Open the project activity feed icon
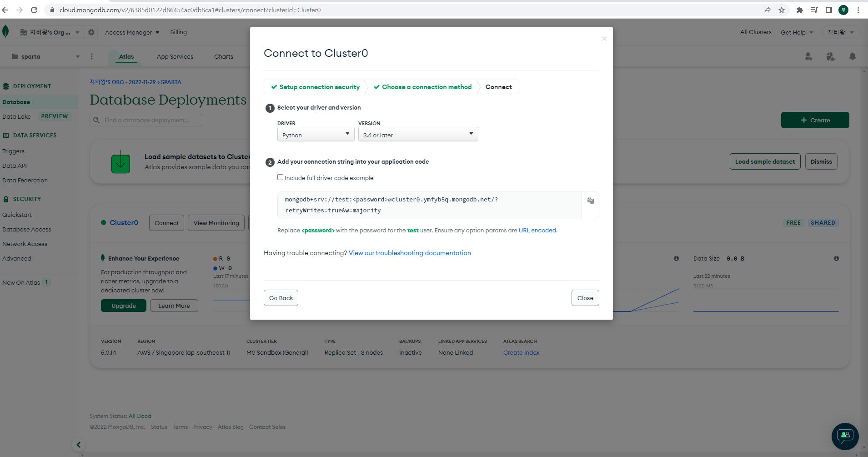The height and width of the screenshot is (457, 868). click(x=830, y=56)
